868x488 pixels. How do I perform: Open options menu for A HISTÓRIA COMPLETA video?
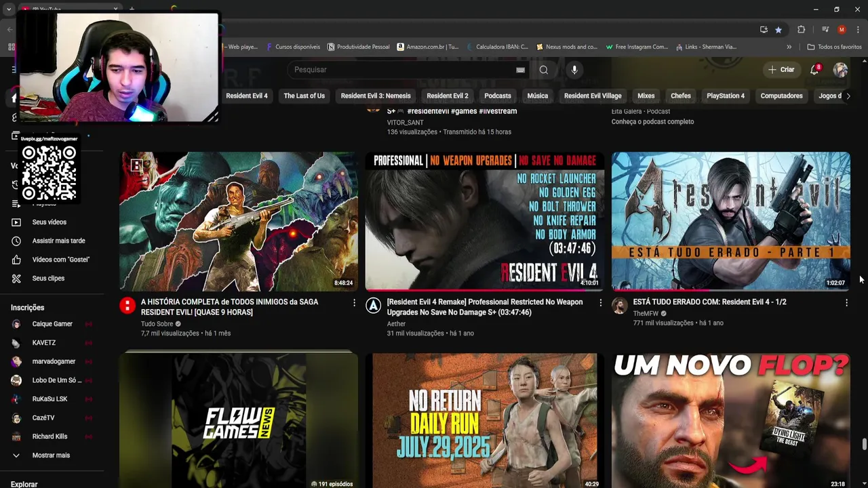pos(354,303)
